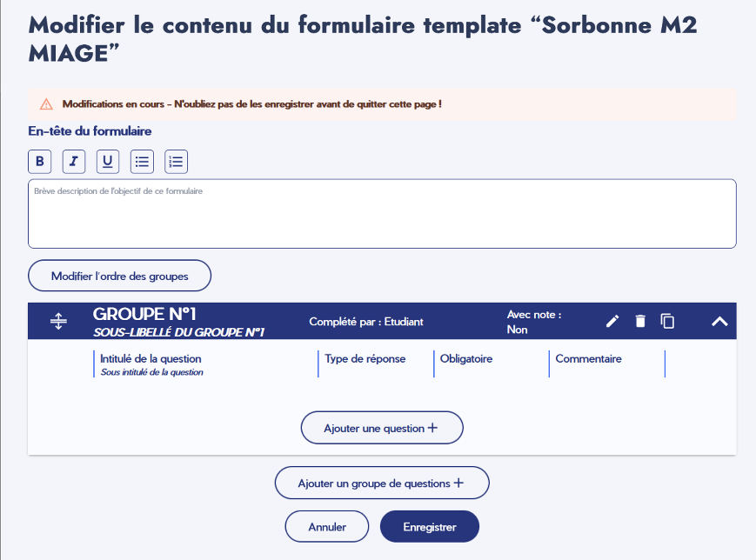Toggle underline formatting button

pyautogui.click(x=108, y=162)
